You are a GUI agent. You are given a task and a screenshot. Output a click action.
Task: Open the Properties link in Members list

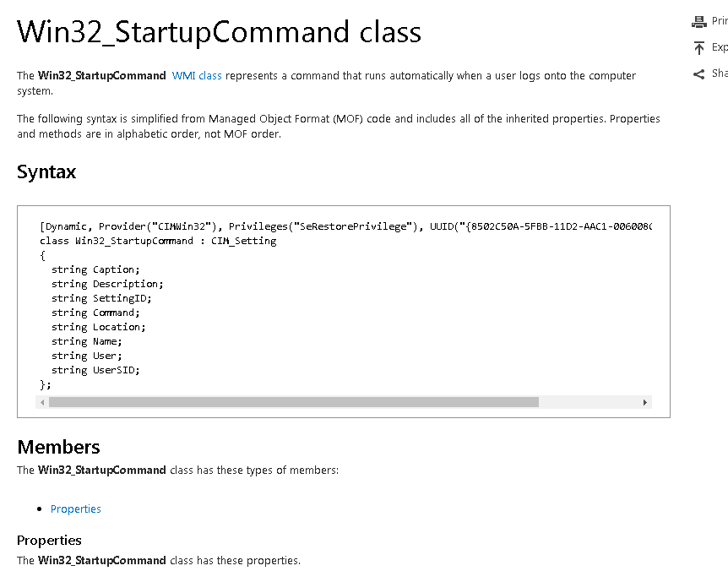[76, 509]
